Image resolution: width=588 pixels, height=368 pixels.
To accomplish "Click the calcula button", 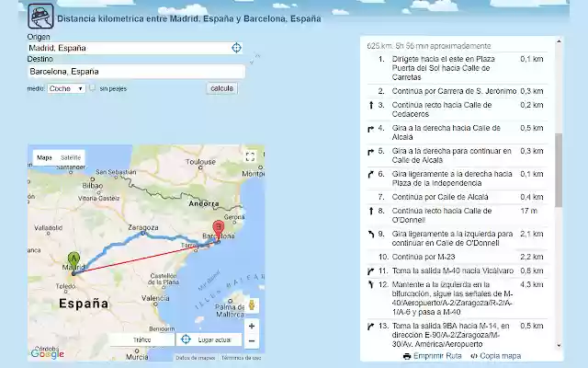I will coord(221,88).
